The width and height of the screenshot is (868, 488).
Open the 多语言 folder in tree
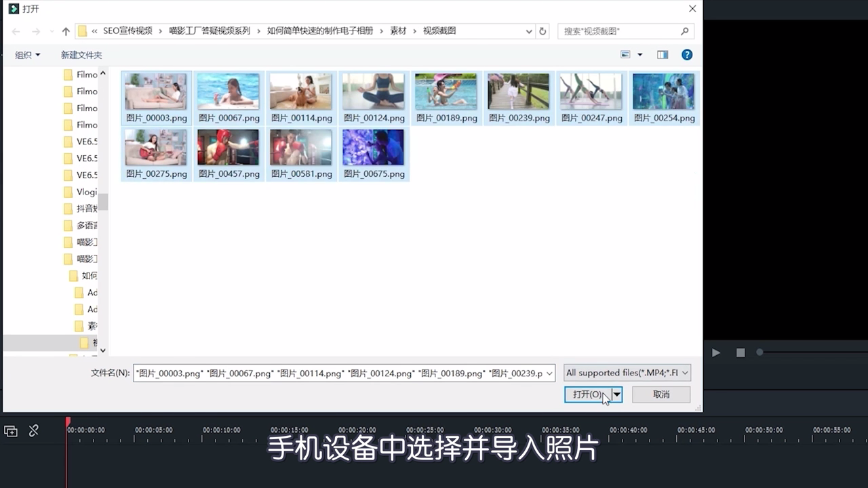coord(80,226)
